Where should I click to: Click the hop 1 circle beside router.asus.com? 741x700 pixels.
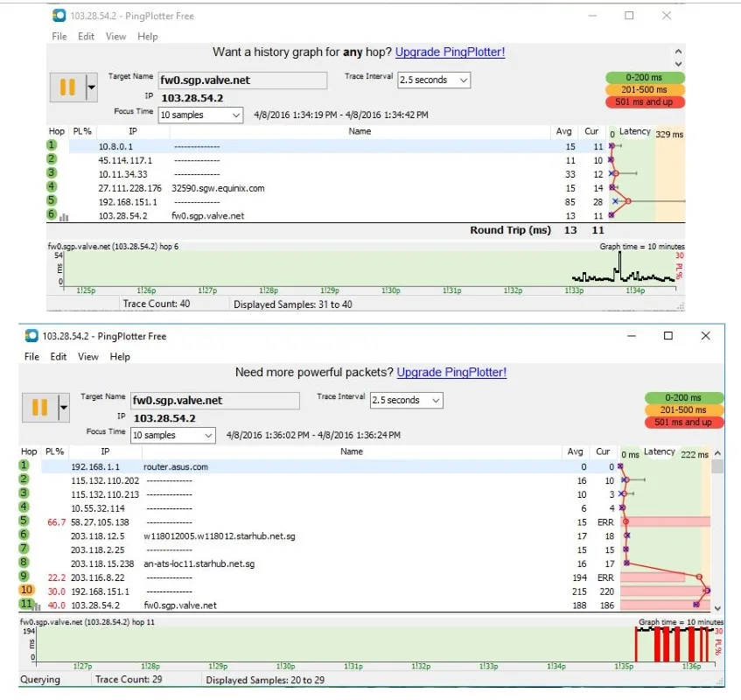24,465
